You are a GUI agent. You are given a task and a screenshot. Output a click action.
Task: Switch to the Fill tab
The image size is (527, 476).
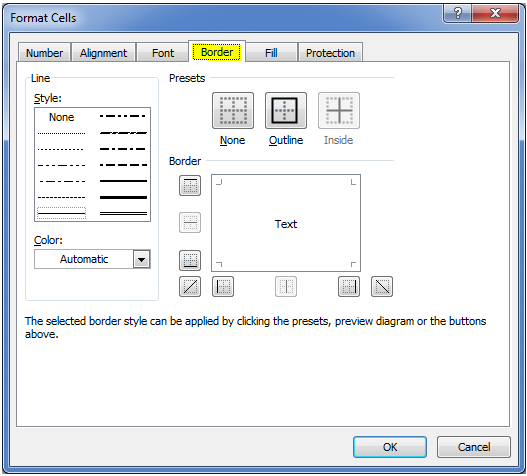271,53
